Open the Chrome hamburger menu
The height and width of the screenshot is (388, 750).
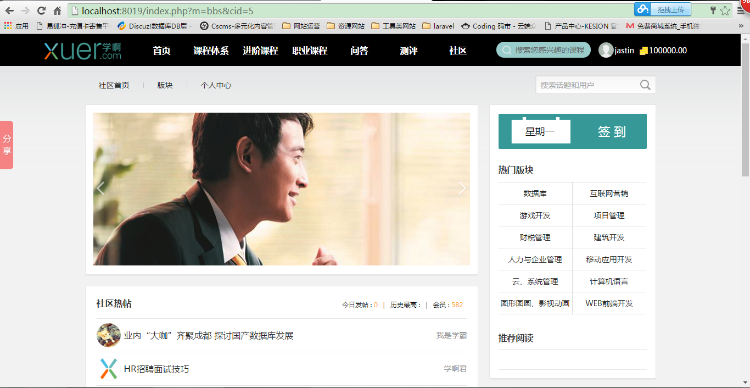pyautogui.click(x=741, y=11)
